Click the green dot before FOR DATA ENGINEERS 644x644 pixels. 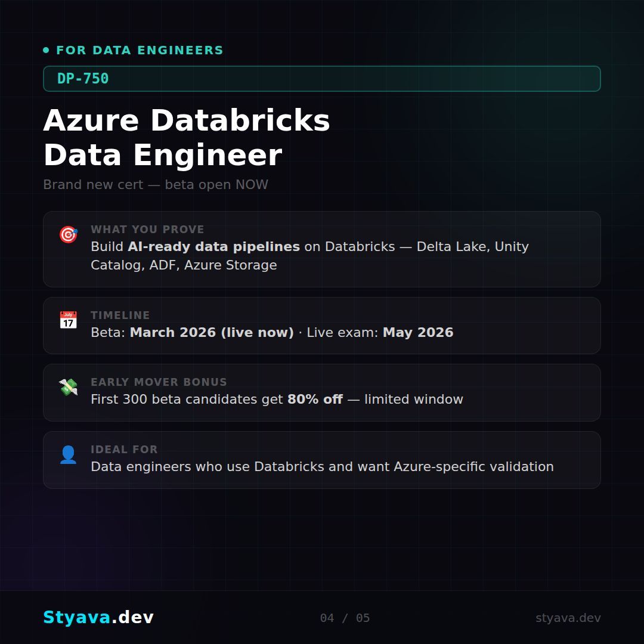click(x=46, y=50)
